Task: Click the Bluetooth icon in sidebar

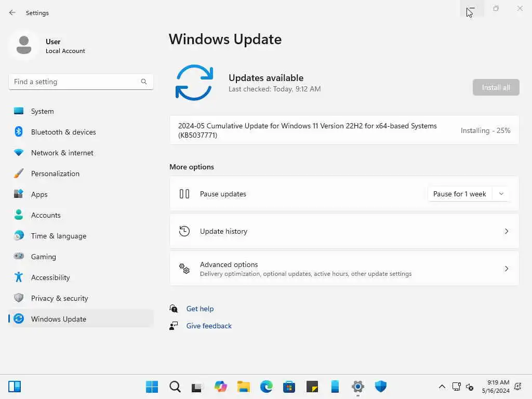Action: 19,131
